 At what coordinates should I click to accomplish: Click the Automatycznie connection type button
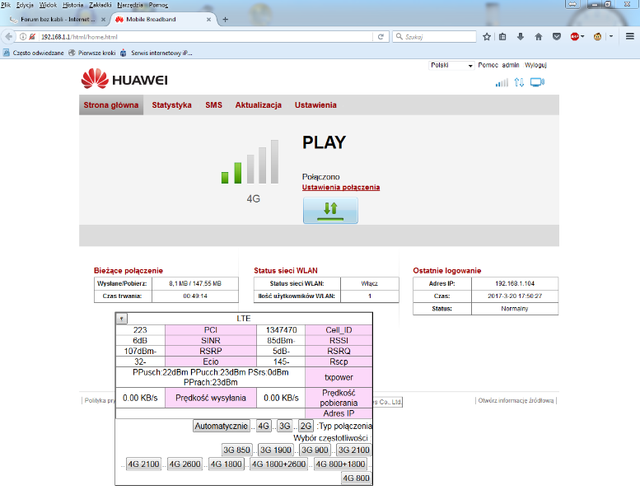(221, 426)
